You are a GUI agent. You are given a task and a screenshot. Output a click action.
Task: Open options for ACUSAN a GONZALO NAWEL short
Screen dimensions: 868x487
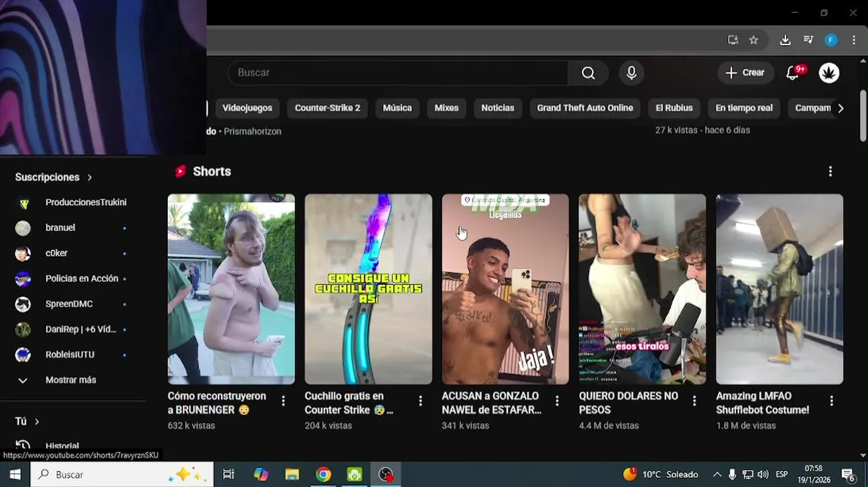pyautogui.click(x=557, y=401)
